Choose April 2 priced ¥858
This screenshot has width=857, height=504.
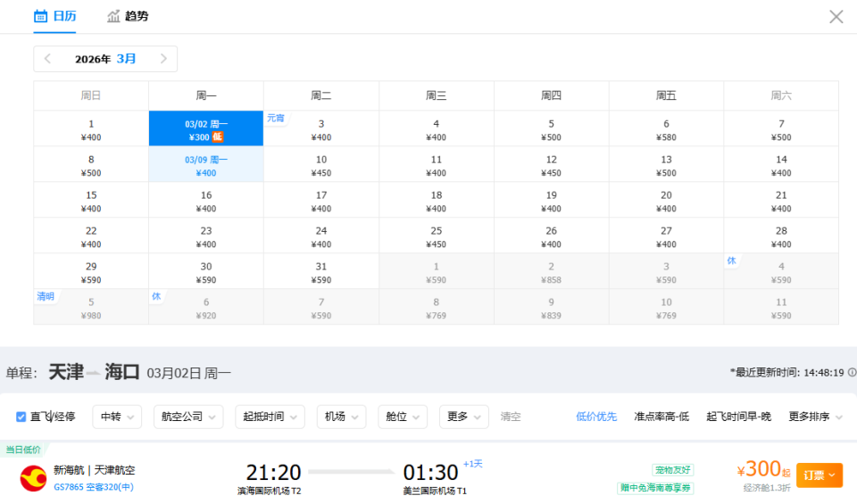point(552,271)
